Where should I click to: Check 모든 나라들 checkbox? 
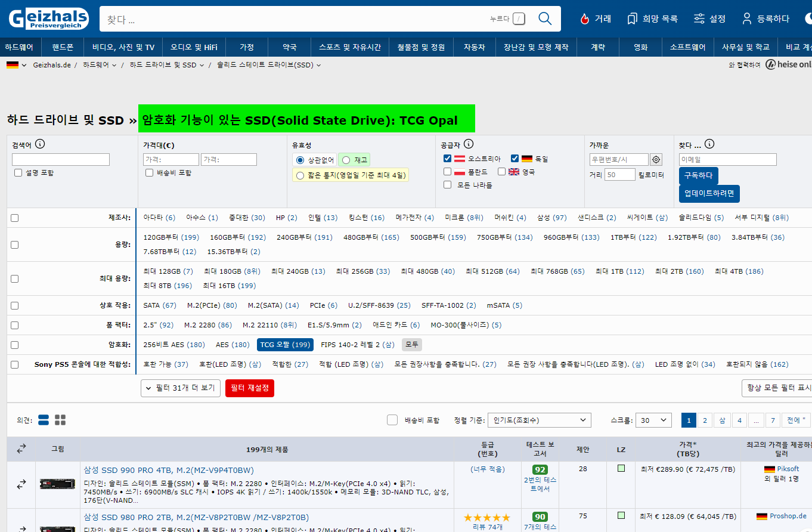pos(448,185)
